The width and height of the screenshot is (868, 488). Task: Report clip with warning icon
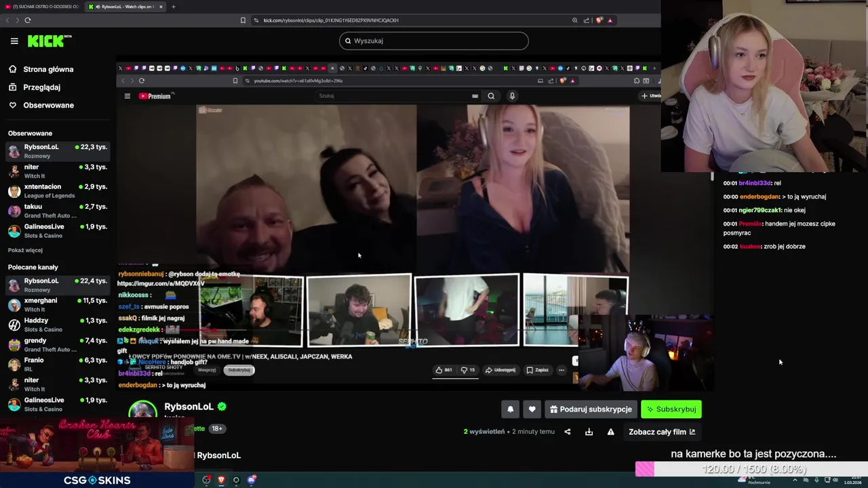tap(610, 432)
